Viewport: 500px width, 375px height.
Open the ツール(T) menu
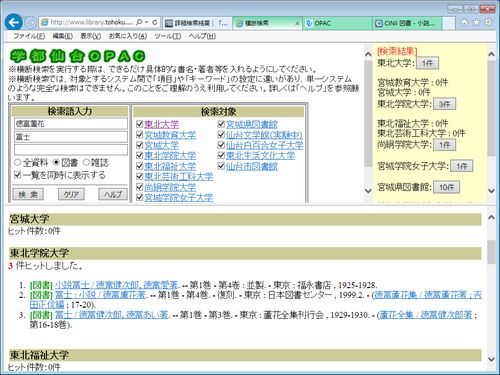point(168,36)
